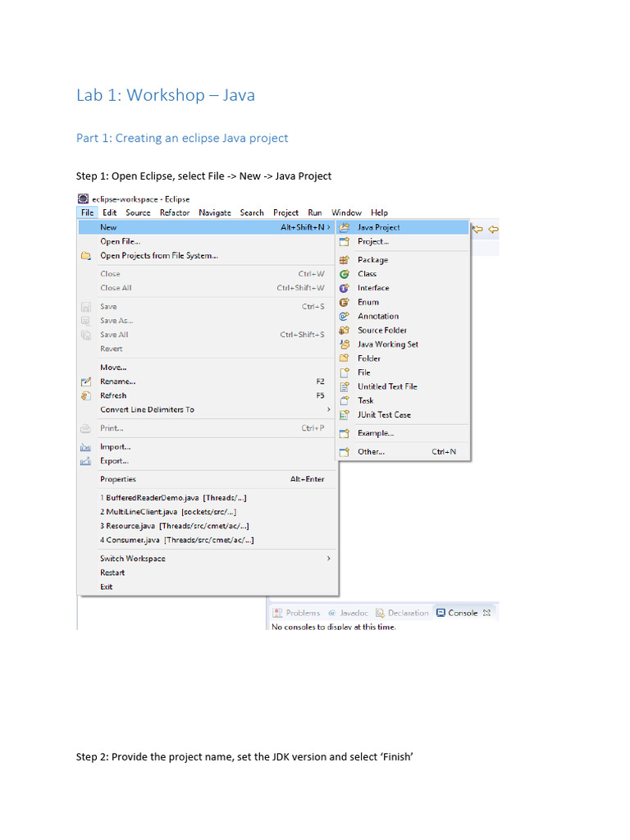Click the Rename pencil icon

click(x=85, y=381)
